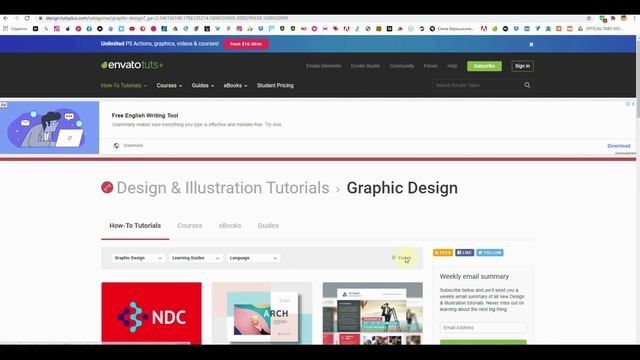Expand the eBooks nav dropdown

click(x=235, y=85)
